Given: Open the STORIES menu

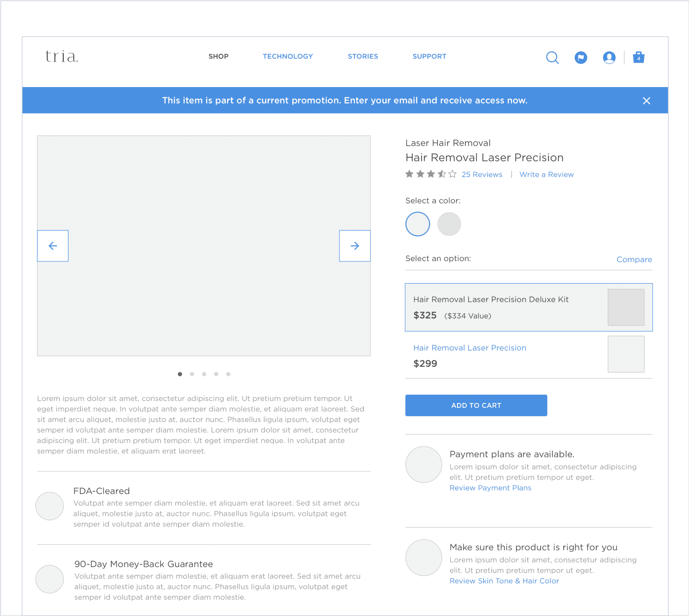Looking at the screenshot, I should point(363,56).
